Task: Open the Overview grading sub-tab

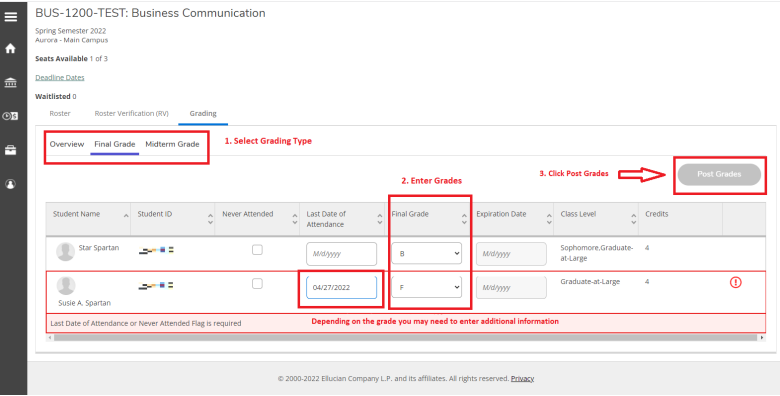Action: [67, 144]
